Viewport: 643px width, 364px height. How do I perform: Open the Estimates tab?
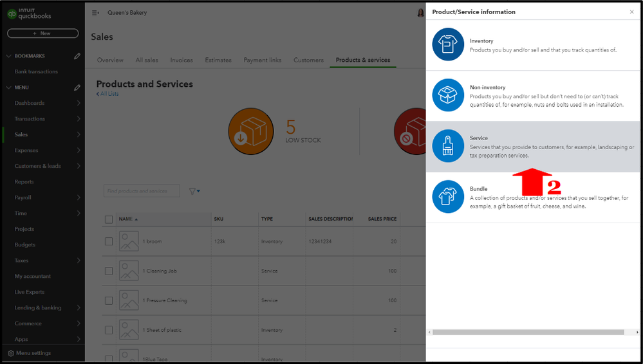coord(218,60)
